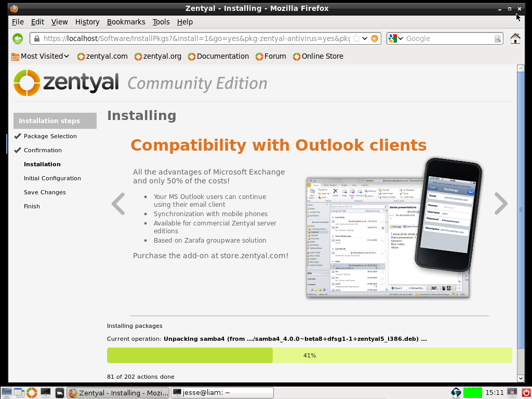532x399 pixels.
Task: Click the show desktop icon in the taskbar
Action: click(x=6, y=393)
